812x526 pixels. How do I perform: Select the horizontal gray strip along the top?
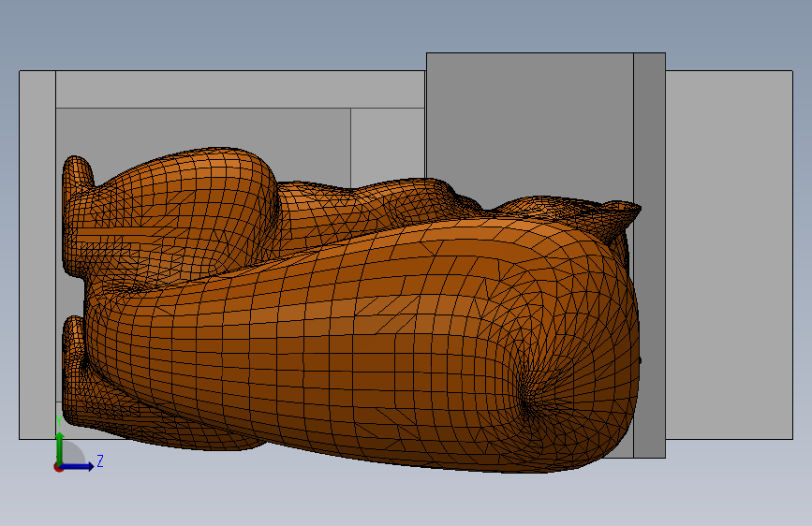click(x=241, y=90)
